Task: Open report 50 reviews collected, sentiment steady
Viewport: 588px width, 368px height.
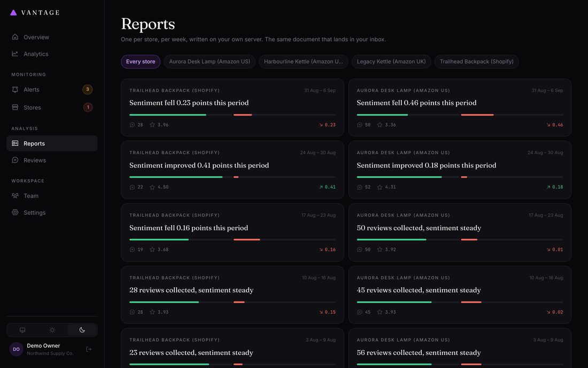Action: [460, 233]
